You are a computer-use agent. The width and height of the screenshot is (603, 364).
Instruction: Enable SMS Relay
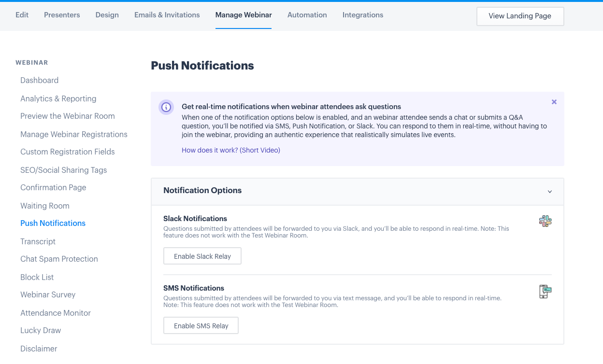(x=201, y=326)
